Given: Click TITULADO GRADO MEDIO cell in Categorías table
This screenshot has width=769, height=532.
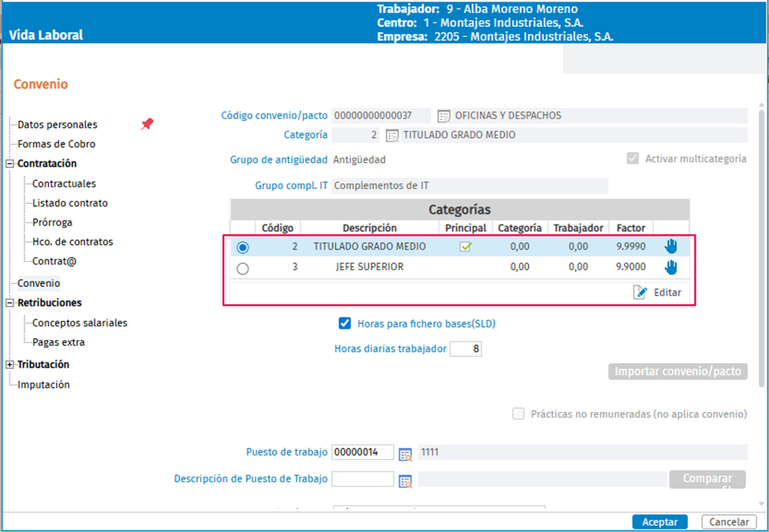Looking at the screenshot, I should coord(370,247).
